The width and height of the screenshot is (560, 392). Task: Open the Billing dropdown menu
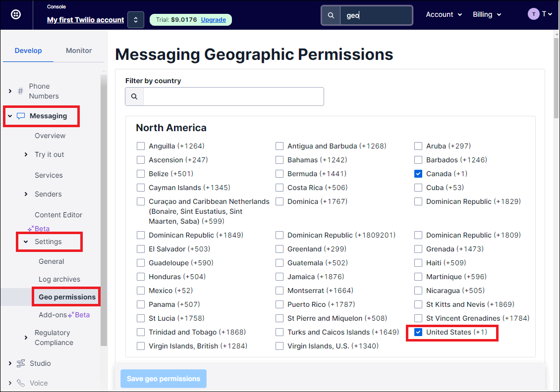[x=487, y=15]
